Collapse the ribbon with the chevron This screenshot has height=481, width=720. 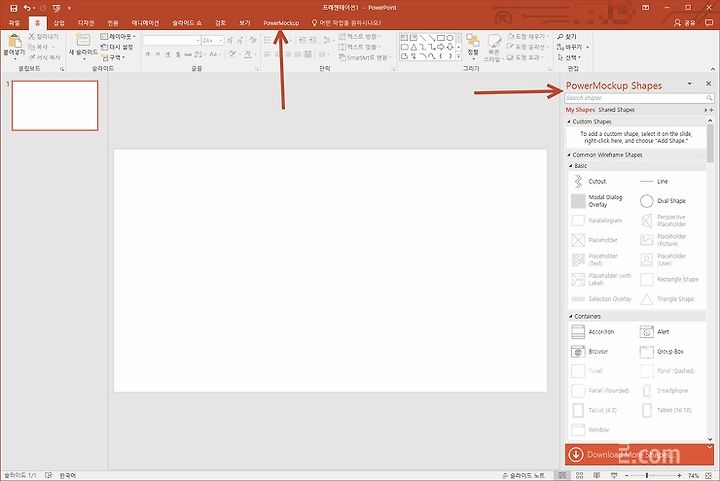click(712, 69)
